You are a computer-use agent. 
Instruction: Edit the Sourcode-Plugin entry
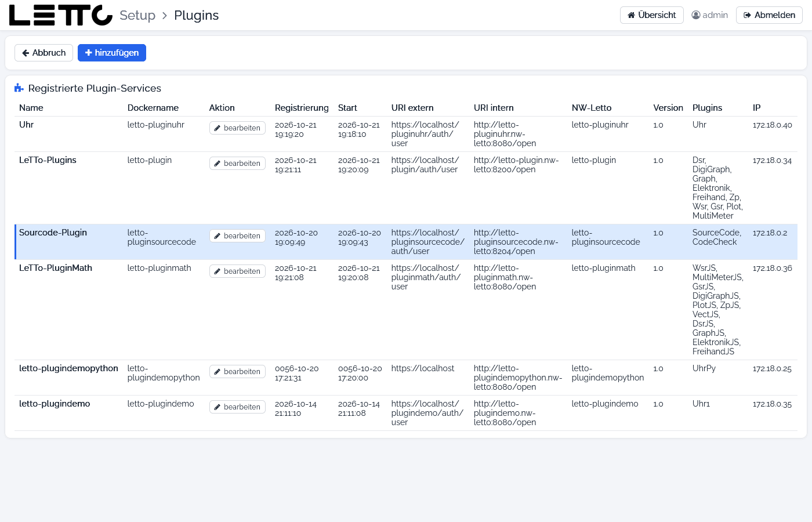pos(237,236)
